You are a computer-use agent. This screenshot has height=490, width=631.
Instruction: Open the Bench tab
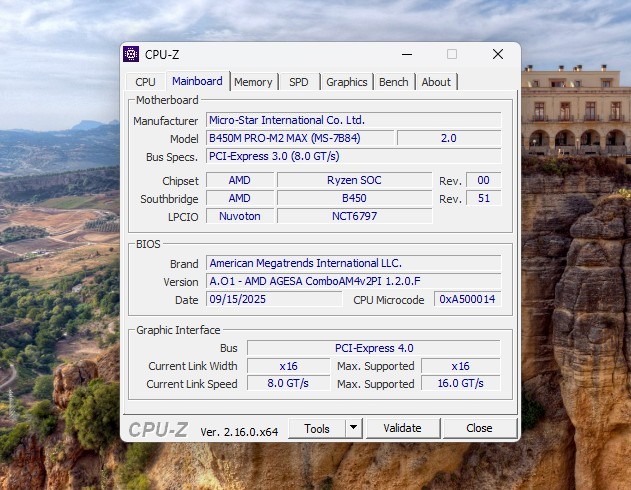[394, 82]
